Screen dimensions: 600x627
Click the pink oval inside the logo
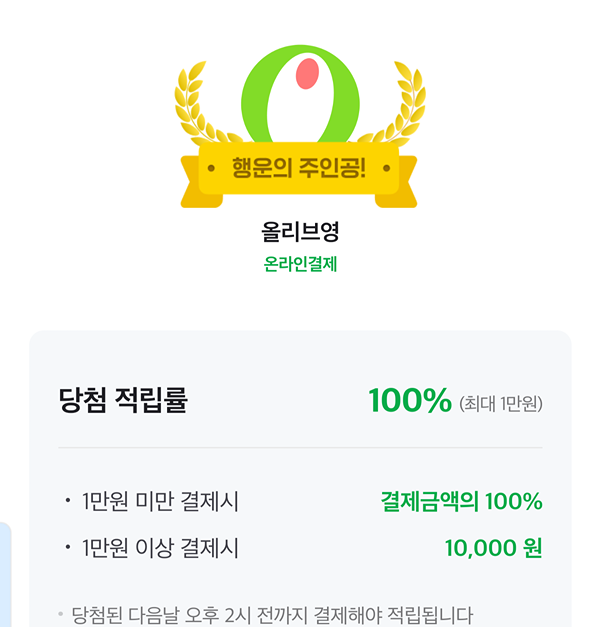coord(307,73)
